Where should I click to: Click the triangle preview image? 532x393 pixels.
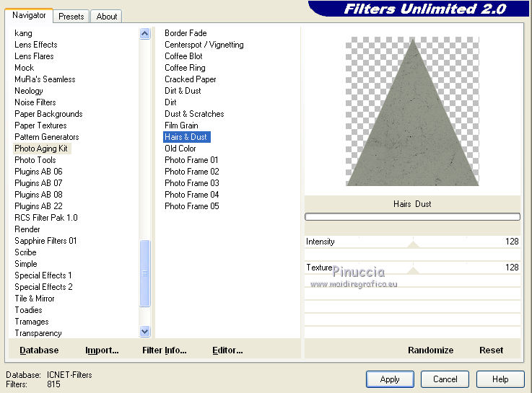click(x=412, y=112)
